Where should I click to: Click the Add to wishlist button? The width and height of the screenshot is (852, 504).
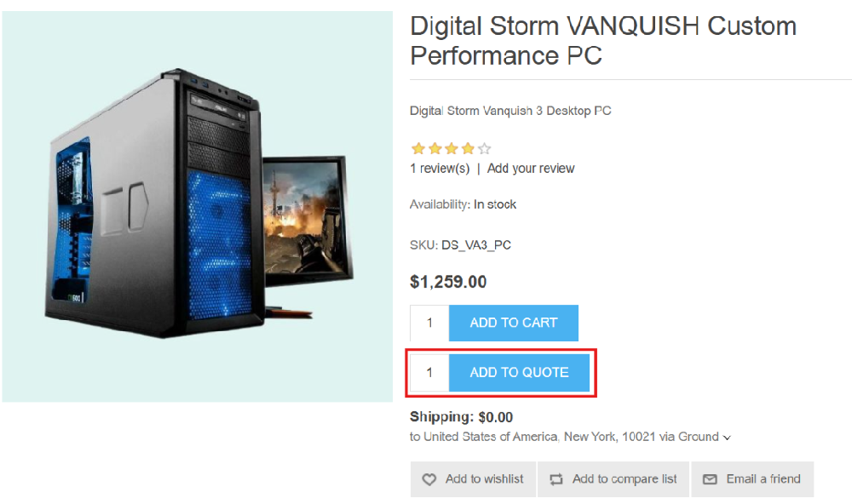pyautogui.click(x=473, y=479)
